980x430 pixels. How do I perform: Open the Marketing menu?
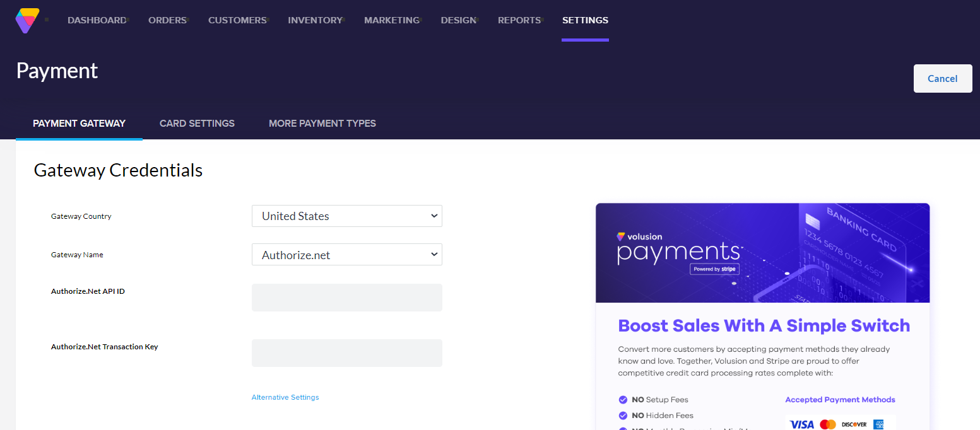(391, 20)
